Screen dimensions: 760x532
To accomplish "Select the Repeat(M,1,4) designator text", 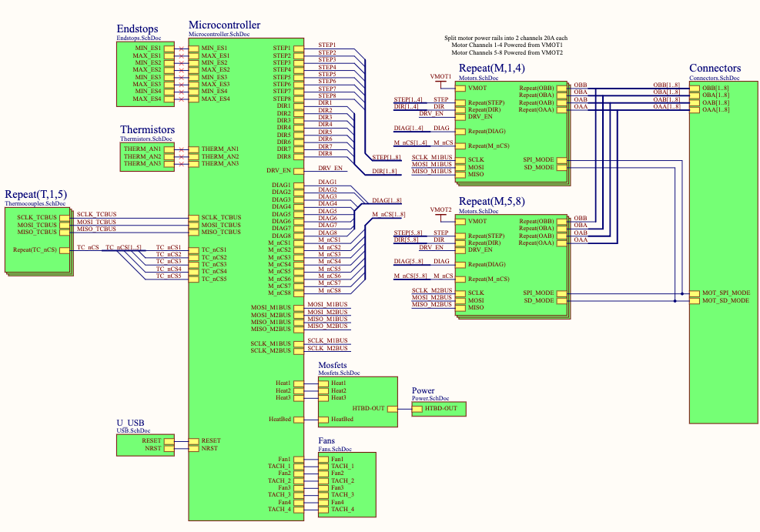I will 492,69.
